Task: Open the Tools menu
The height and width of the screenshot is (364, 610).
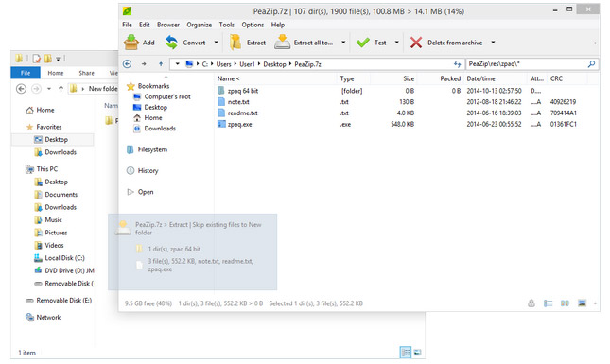Action: pyautogui.click(x=226, y=25)
